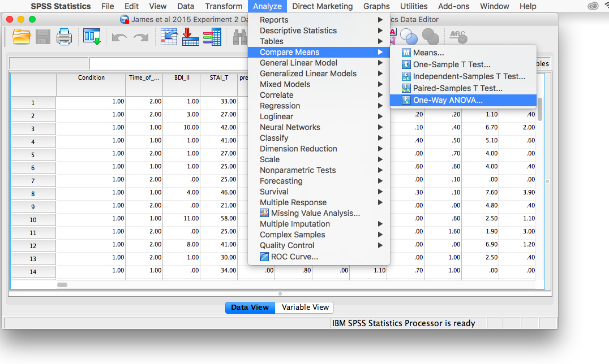This screenshot has height=364, width=609.
Task: Choose Paired-Samples T Test
Action: click(464, 89)
